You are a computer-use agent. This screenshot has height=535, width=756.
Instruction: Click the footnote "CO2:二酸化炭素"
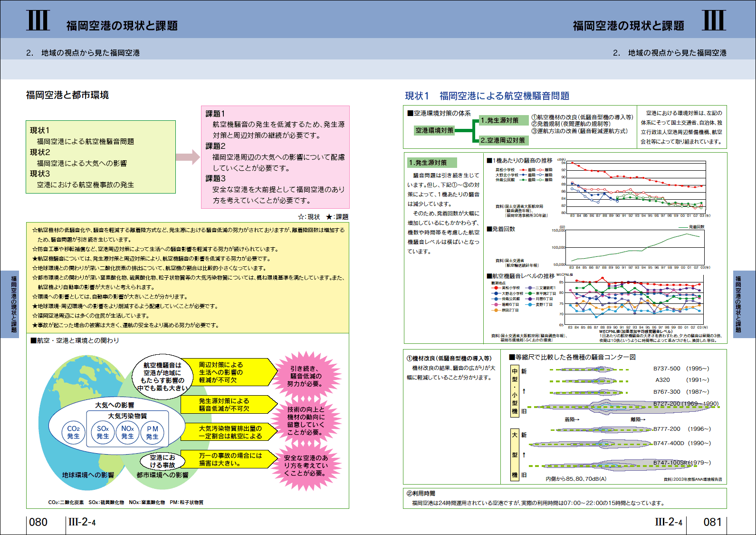tap(66, 502)
